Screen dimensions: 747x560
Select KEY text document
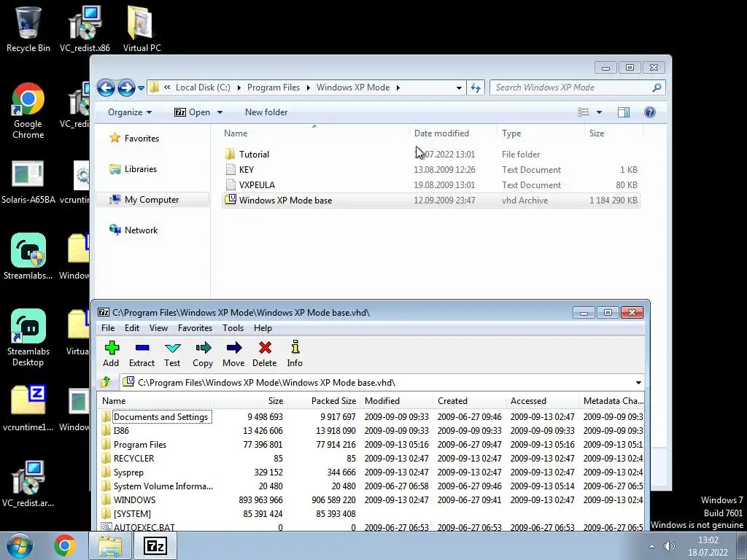[x=430, y=169]
